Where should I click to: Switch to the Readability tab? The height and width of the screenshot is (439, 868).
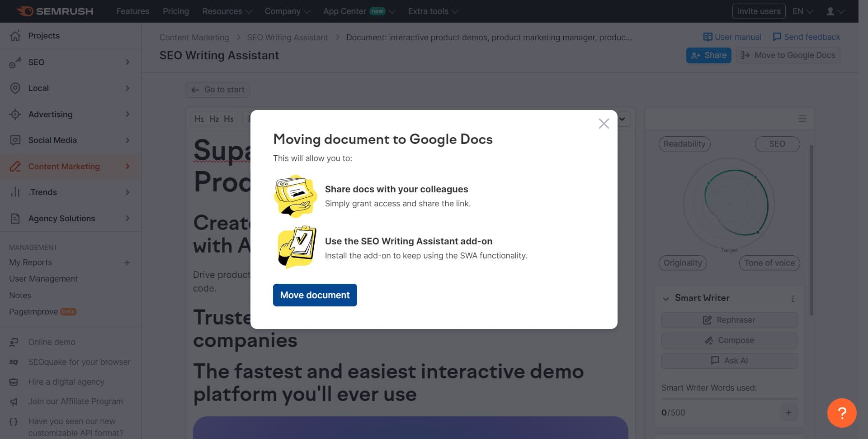pyautogui.click(x=684, y=143)
